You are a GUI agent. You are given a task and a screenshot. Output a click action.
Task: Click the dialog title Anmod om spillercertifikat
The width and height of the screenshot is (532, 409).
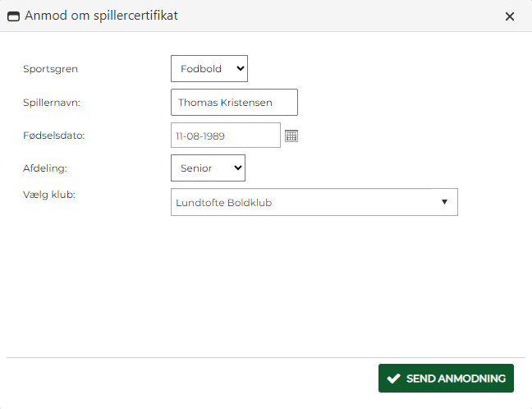[101, 16]
